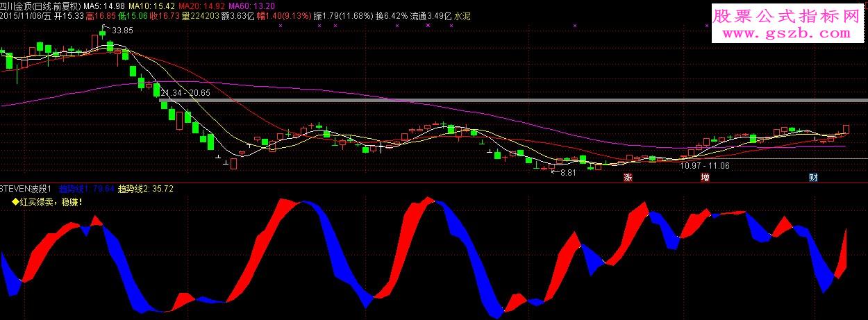Select the MA60: 13.20 indicator label

[x=251, y=6]
